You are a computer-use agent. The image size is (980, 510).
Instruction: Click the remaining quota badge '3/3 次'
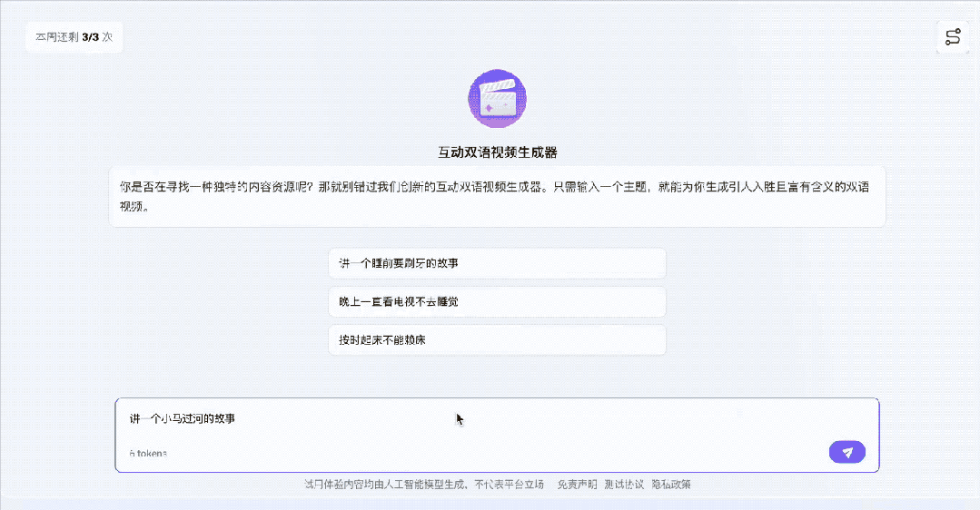point(74,37)
